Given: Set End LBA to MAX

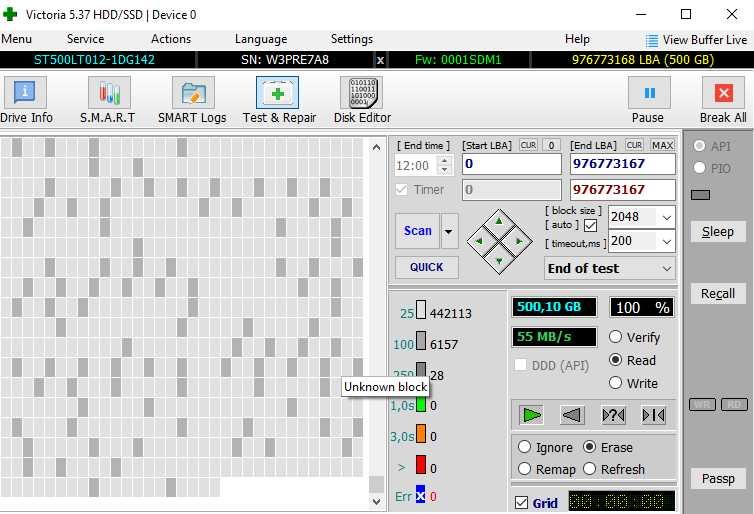Looking at the screenshot, I should pyautogui.click(x=662, y=145).
